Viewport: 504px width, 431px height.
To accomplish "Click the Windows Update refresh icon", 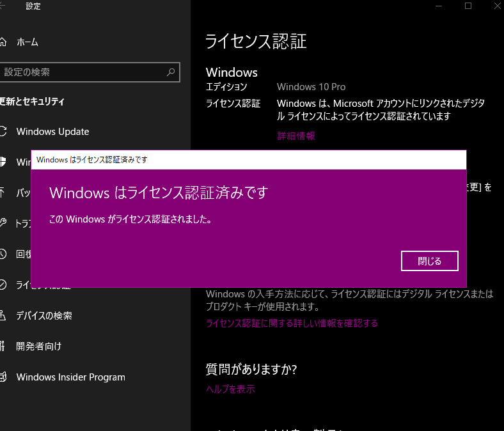I will (x=3, y=132).
